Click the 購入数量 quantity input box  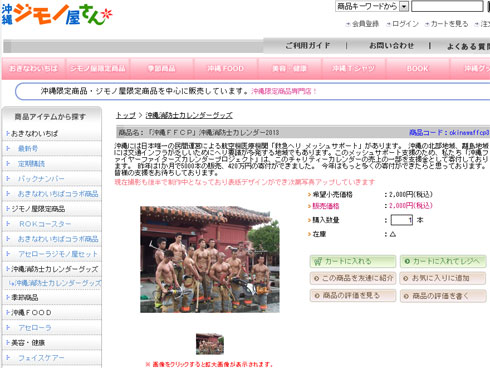point(402,220)
